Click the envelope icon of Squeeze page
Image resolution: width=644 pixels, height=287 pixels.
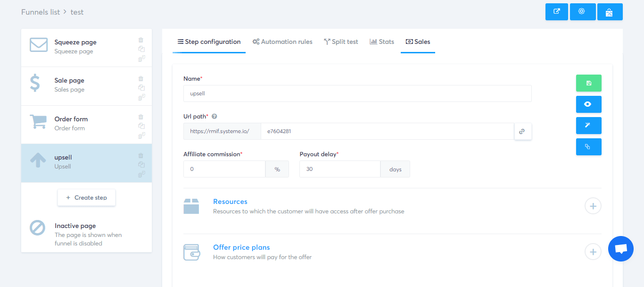[39, 45]
